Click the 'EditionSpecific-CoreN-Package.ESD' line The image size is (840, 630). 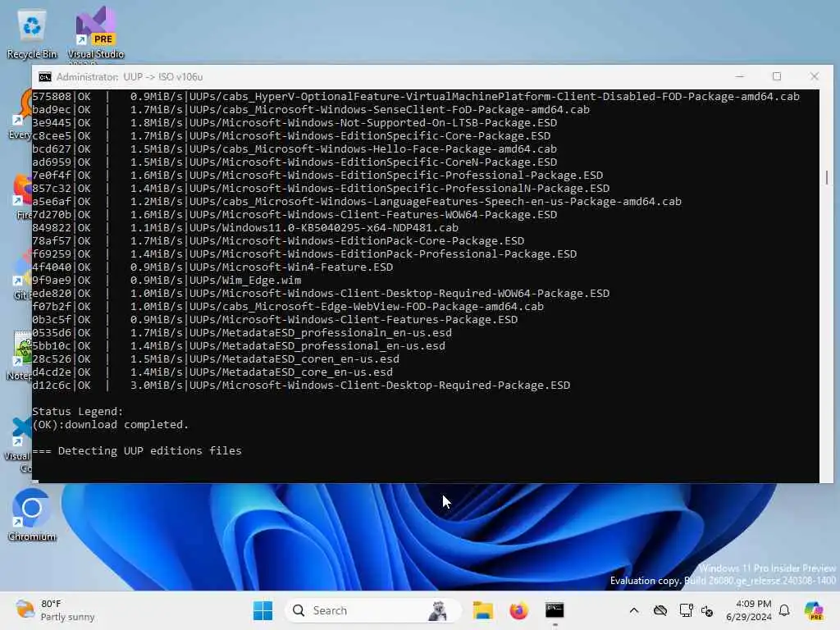[x=294, y=162]
